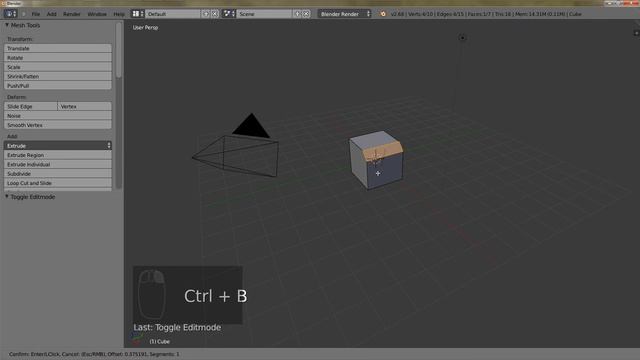Click the Scene name field
640x360 pixels.
pyautogui.click(x=264, y=14)
